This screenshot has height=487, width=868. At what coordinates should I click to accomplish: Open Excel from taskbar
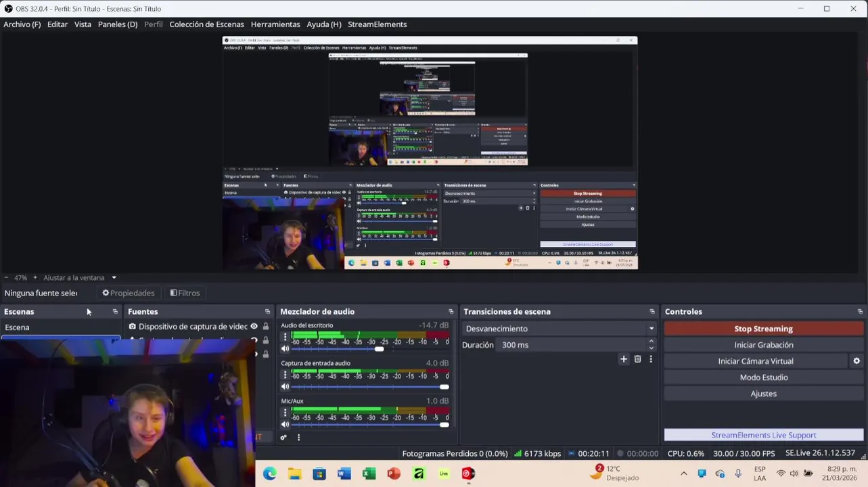[x=369, y=473]
